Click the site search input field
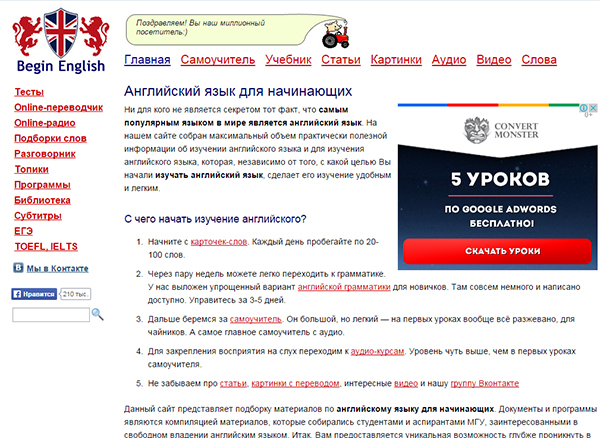Viewport: 600px width, 438px height. click(x=50, y=315)
